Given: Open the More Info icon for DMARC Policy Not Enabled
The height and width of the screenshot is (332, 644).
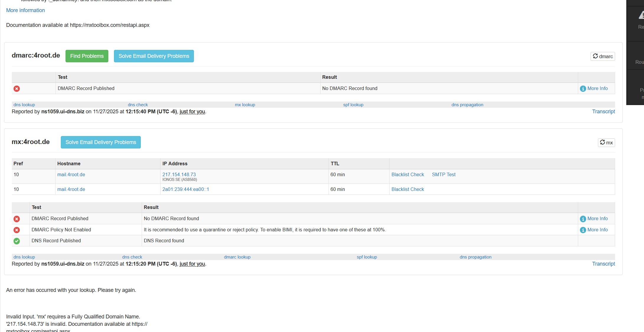Looking at the screenshot, I should click(x=583, y=230).
